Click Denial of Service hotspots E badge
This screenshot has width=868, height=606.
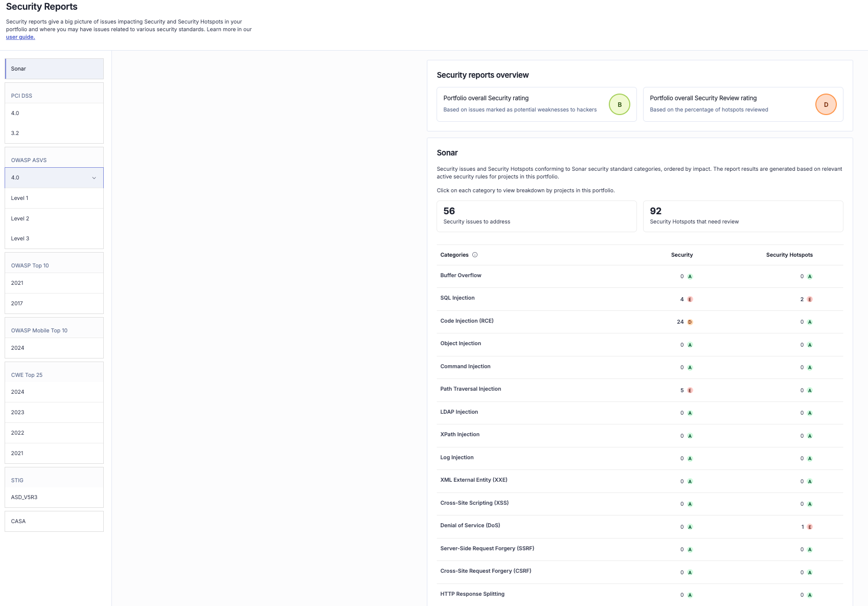coord(810,527)
